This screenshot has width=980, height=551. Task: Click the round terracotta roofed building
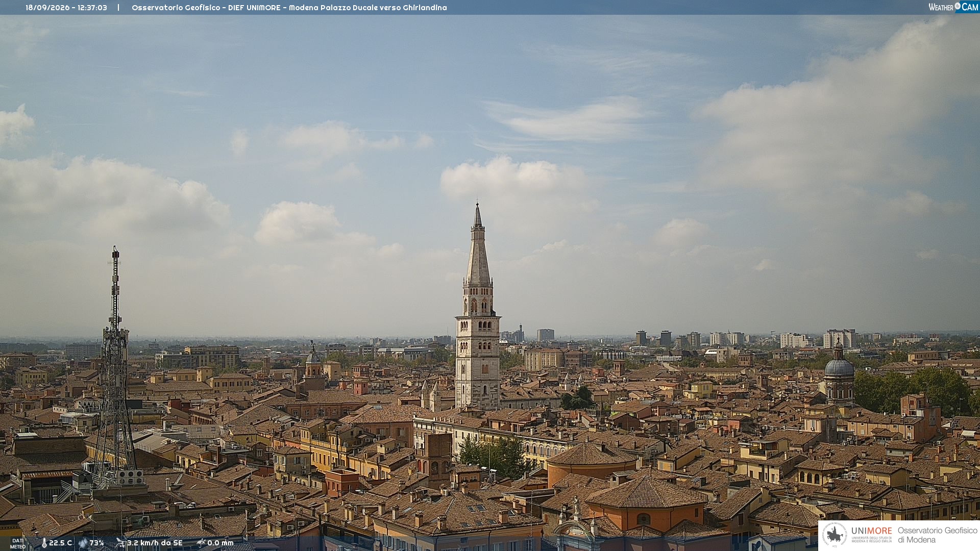point(592,464)
